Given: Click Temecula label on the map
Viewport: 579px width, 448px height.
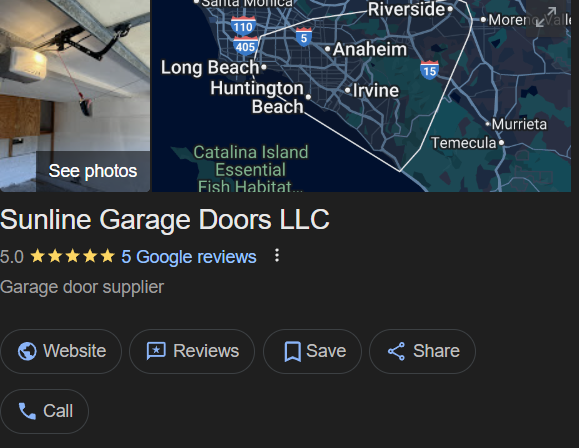Looking at the screenshot, I should click(x=464, y=143).
